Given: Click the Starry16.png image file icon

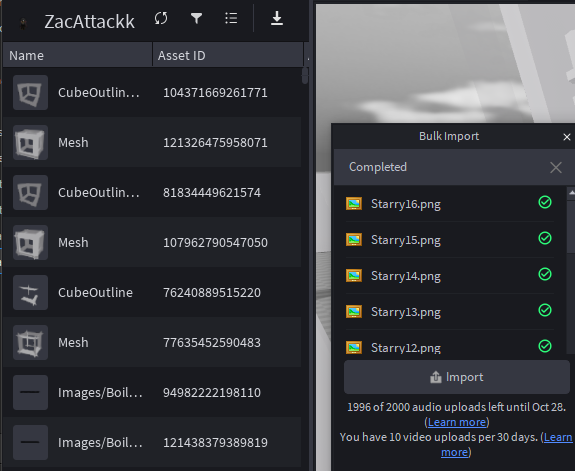Looking at the screenshot, I should point(354,204).
